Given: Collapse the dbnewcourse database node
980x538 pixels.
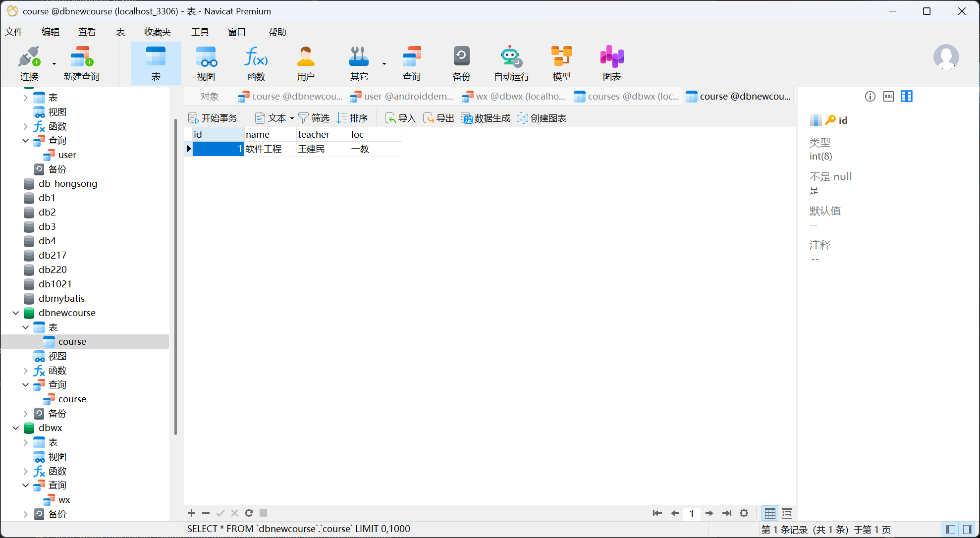Looking at the screenshot, I should 16,313.
